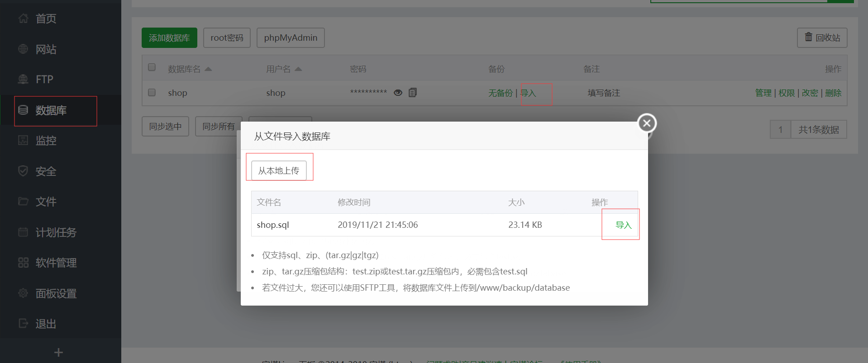The image size is (868, 363).
Task: Click the 面板设置 gear icon in sidebar
Action: click(23, 293)
